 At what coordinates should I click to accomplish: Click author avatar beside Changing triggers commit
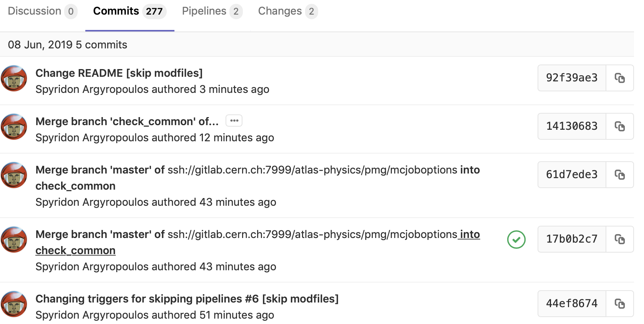[x=14, y=304]
